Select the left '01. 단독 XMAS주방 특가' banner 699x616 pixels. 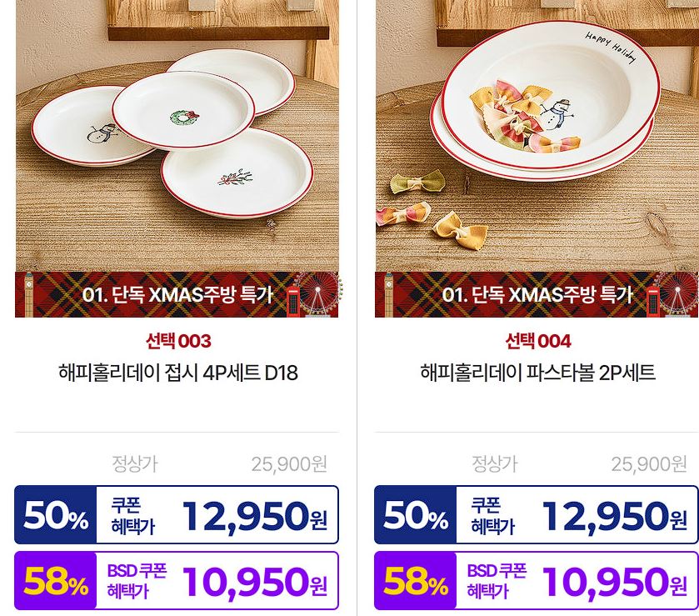[x=177, y=294]
